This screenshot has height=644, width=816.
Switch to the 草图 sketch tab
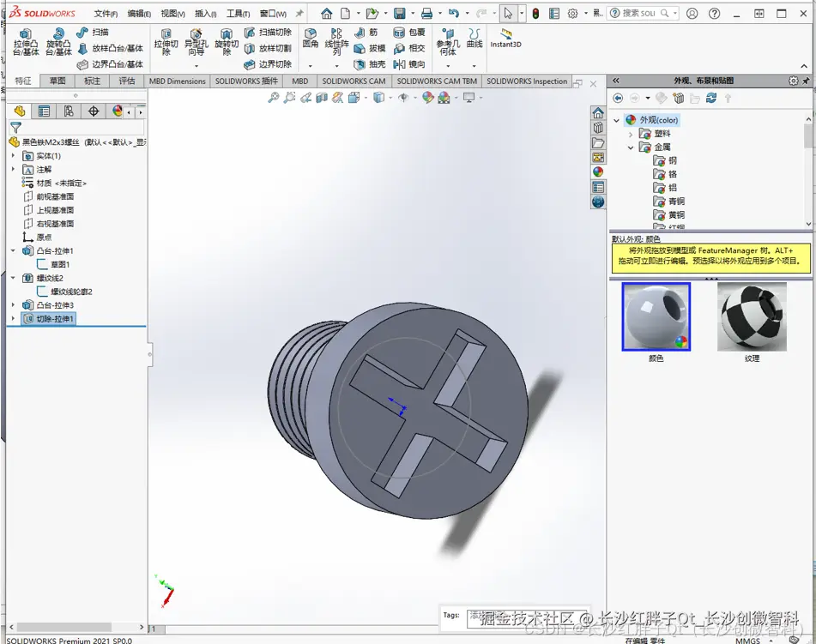(57, 81)
